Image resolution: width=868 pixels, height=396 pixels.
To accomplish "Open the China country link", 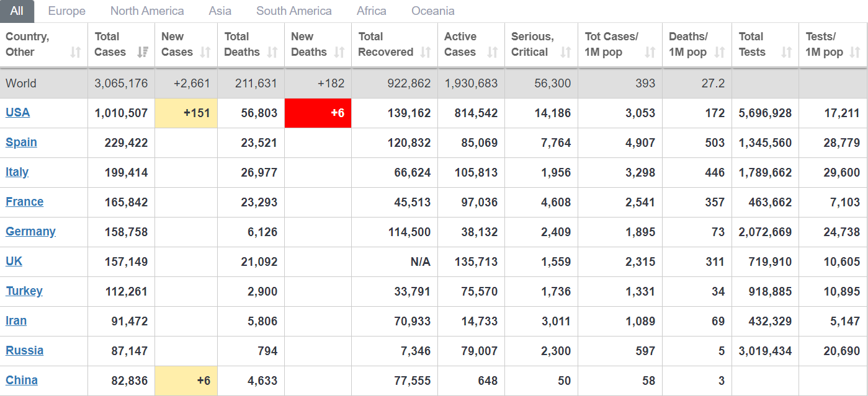I will (x=22, y=380).
